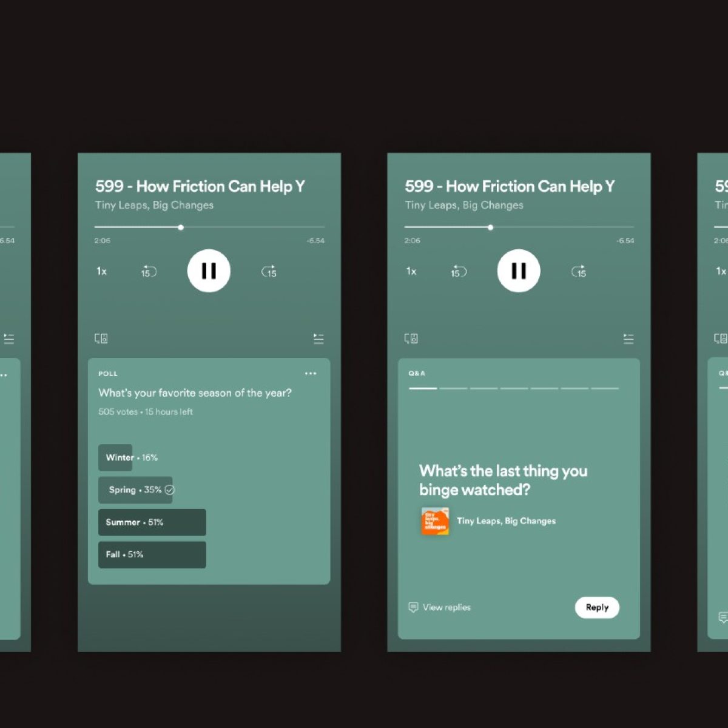
Task: Click the POLL label
Action: click(x=108, y=374)
